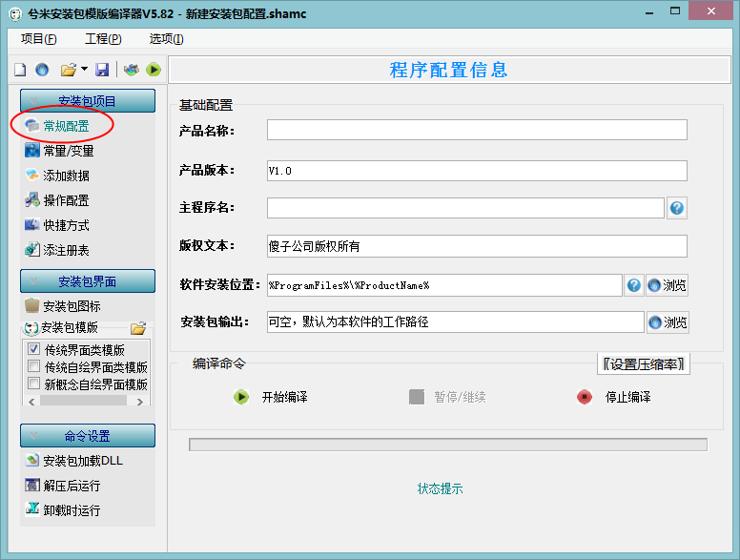740x560 pixels.
Task: Enable 新概念自绘界面模版 checkbox
Action: click(33, 383)
